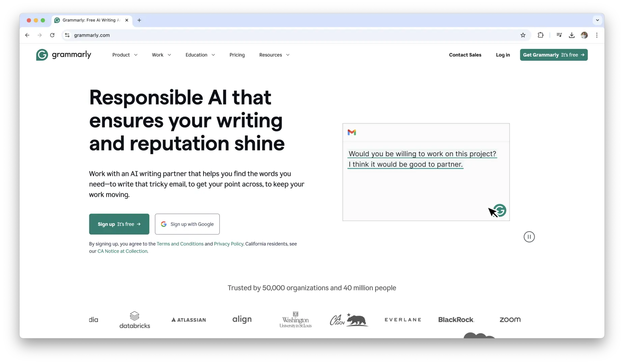Screen dimensions: 624x364
Task: View site information icon in address bar
Action: click(x=67, y=35)
